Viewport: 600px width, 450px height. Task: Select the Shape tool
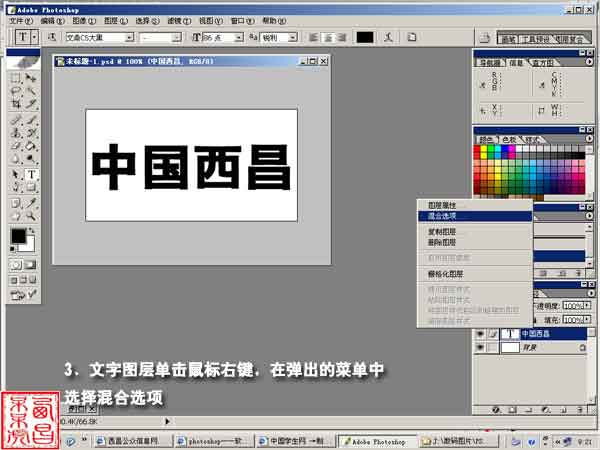coord(31,187)
